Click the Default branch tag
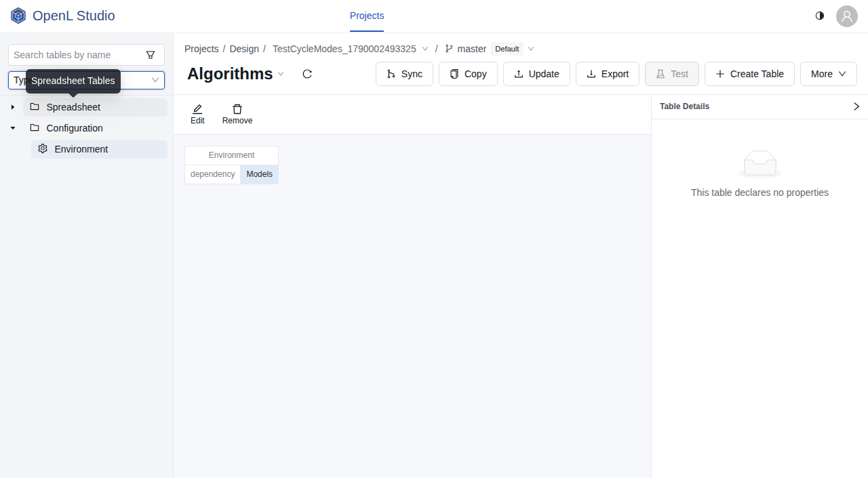 pyautogui.click(x=507, y=49)
